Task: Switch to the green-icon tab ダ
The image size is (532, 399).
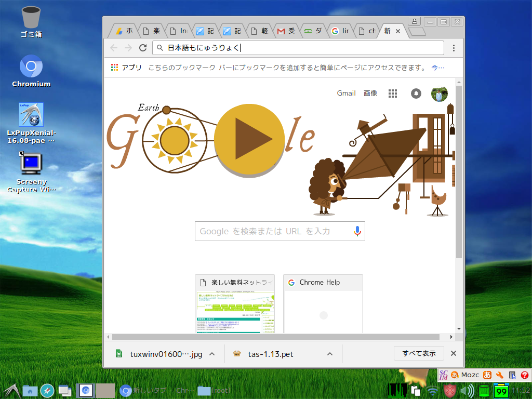Action: click(x=313, y=31)
